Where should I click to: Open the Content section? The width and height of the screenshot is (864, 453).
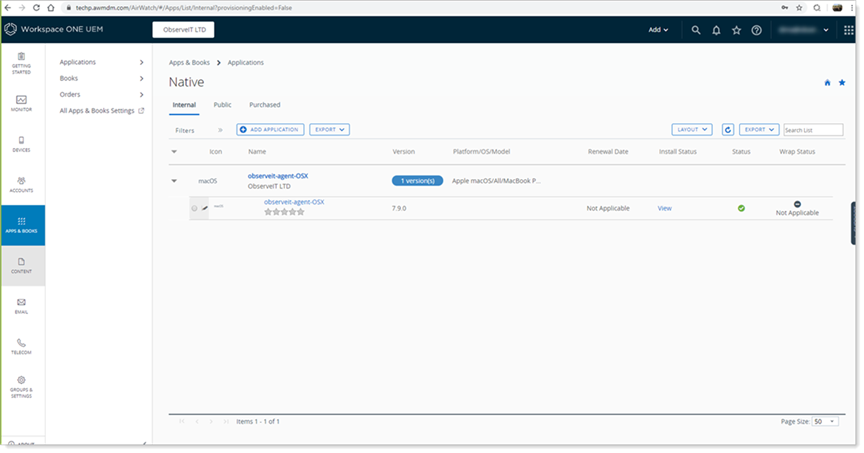tap(21, 266)
